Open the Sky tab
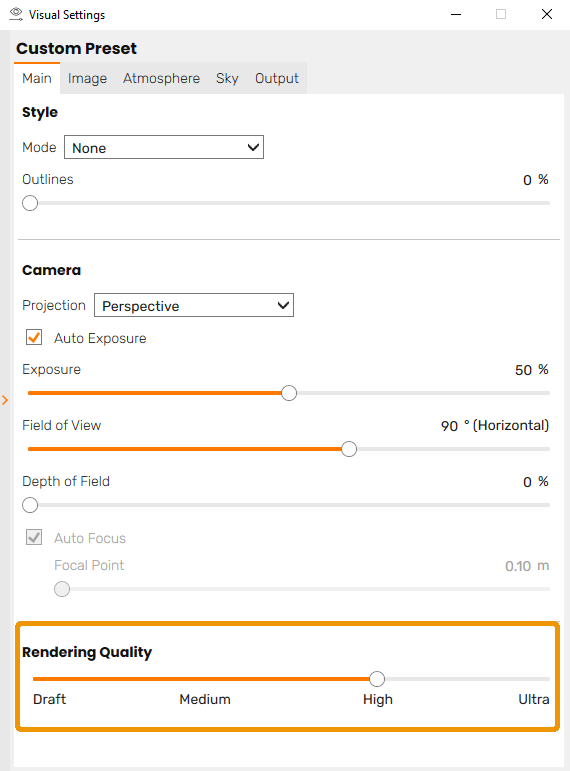570x771 pixels. coord(227,78)
